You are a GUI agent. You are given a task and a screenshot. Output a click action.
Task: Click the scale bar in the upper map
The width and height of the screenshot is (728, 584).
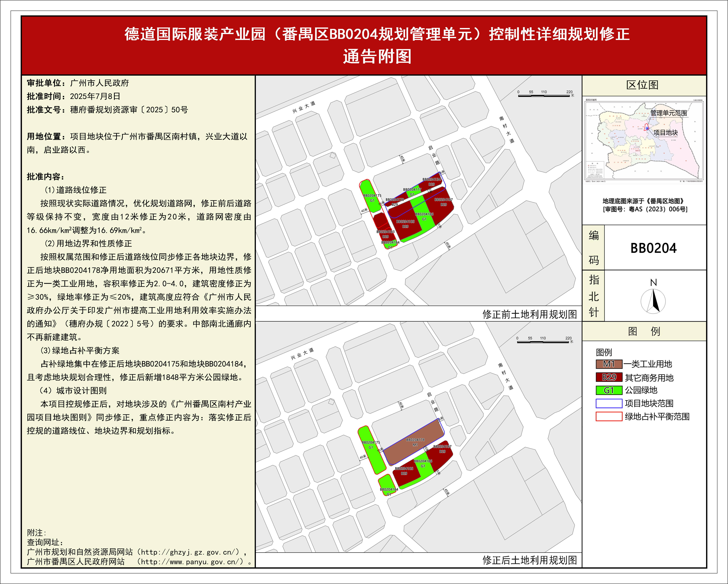544,96
